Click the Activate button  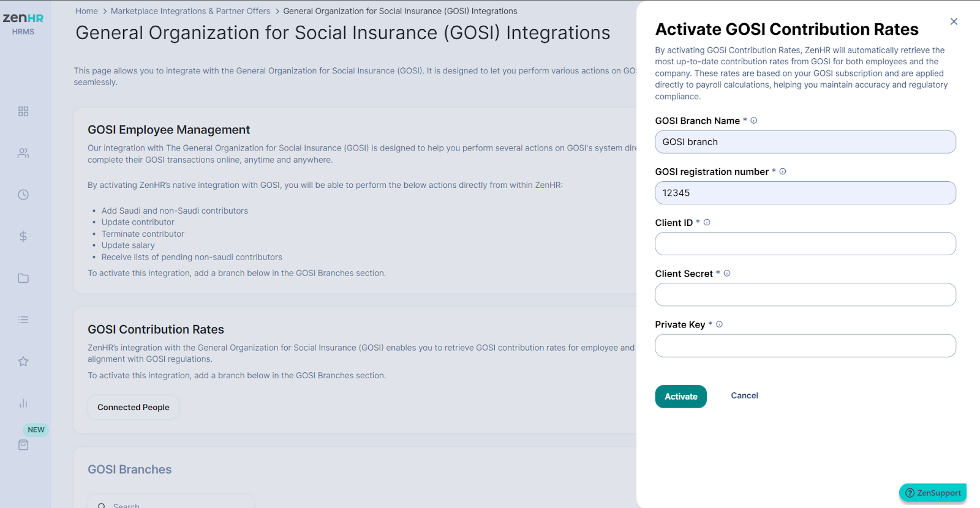(x=681, y=397)
